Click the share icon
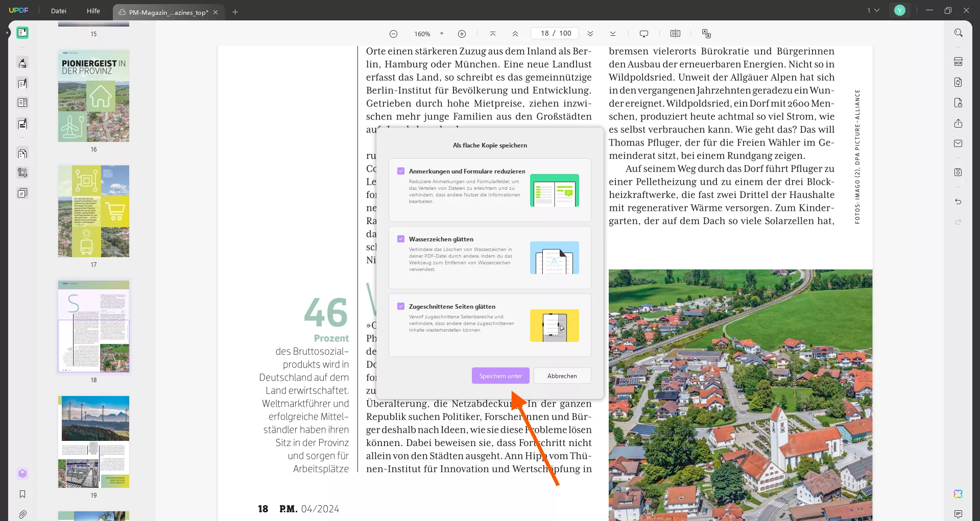This screenshot has width=980, height=521. [x=959, y=123]
